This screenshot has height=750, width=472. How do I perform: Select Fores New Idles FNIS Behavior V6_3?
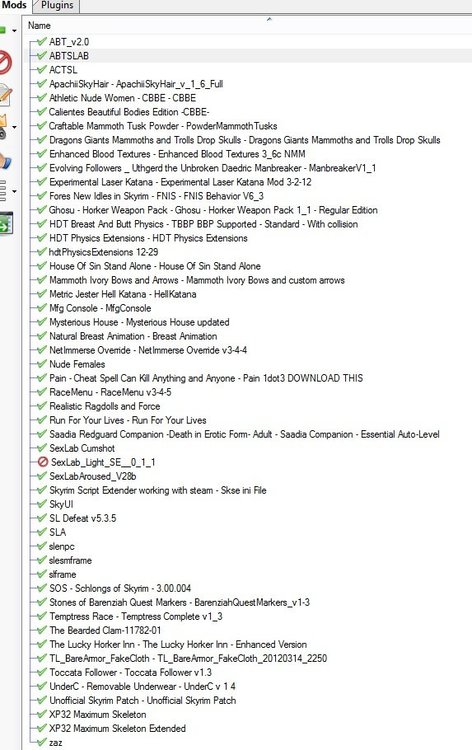[x=156, y=196]
